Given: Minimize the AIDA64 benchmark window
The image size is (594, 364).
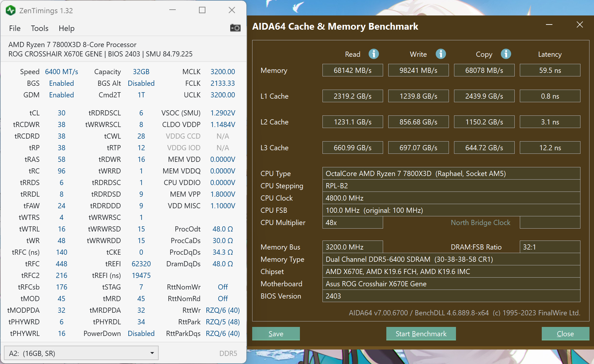Looking at the screenshot, I should [549, 25].
